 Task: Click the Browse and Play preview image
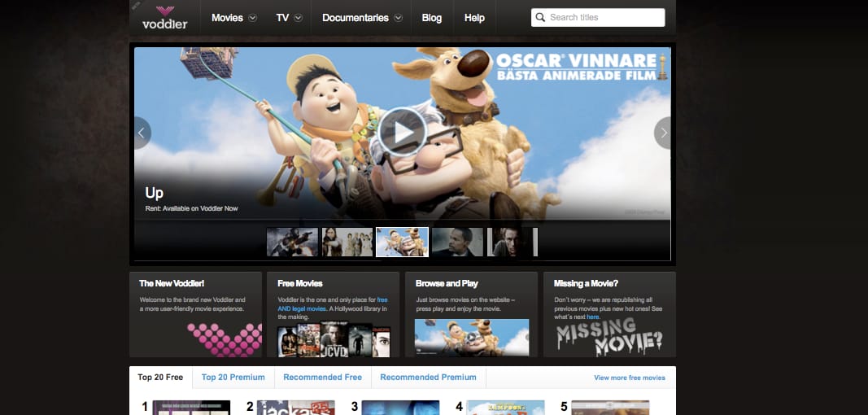[472, 338]
